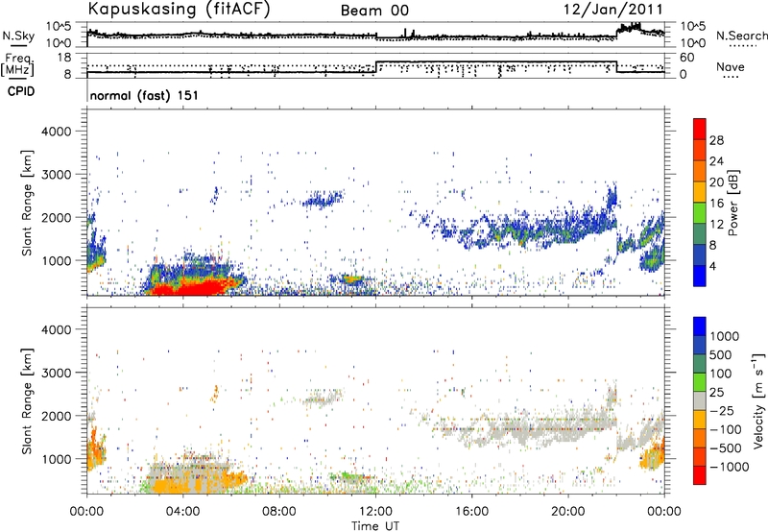Select the "CPID" row label

pos(21,91)
